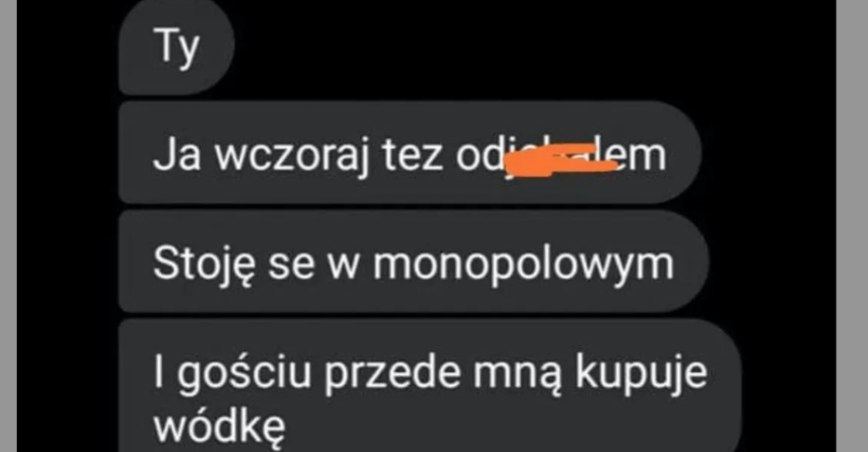Select the "Ja wczoraj tez" message bubble
The height and width of the screenshot is (452, 868).
[410, 153]
